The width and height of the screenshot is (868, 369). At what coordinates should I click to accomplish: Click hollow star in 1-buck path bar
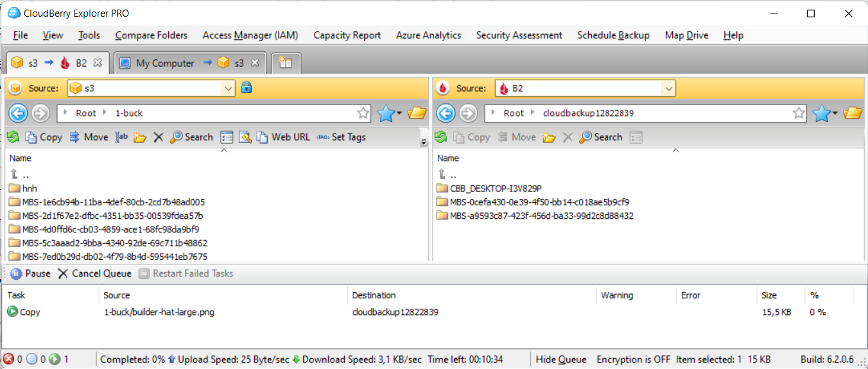[x=363, y=113]
